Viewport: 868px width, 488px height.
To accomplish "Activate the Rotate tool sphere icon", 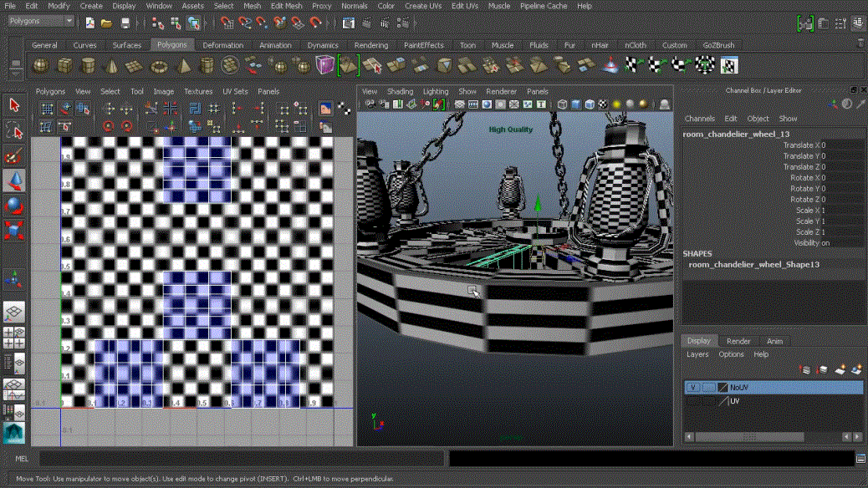I will coord(14,206).
